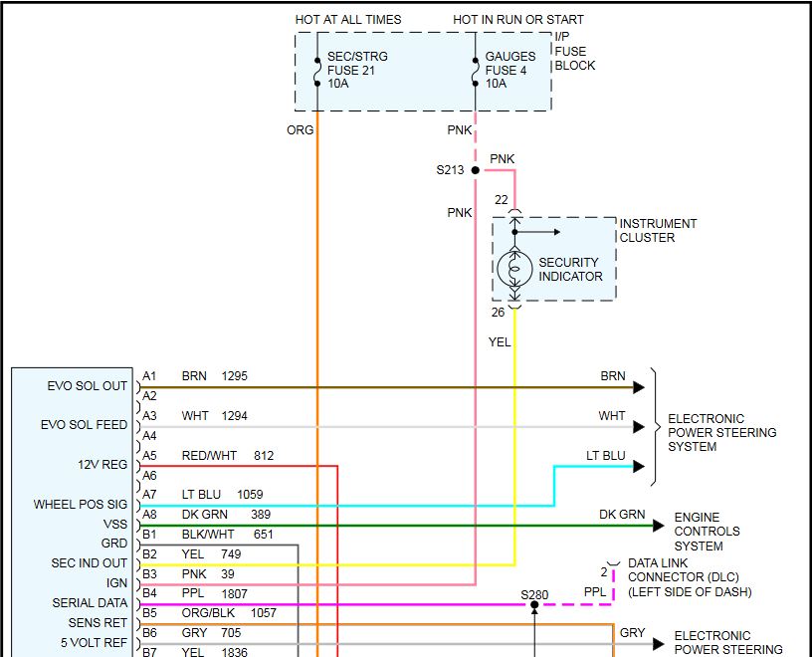
Task: Click the Security Indicator lamp symbol
Action: (x=515, y=269)
